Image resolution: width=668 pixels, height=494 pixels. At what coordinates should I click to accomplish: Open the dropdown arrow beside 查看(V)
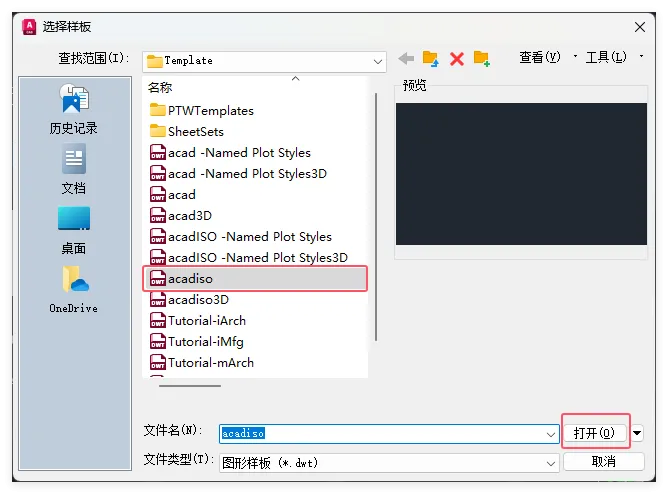click(x=576, y=56)
